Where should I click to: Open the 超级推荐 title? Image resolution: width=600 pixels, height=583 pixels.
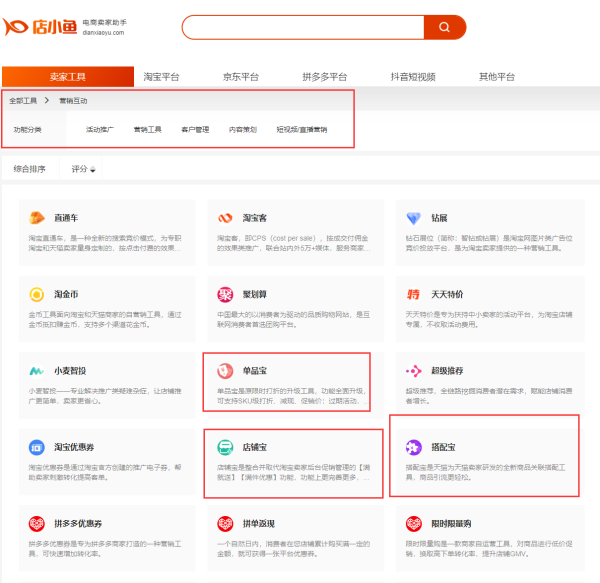(447, 371)
